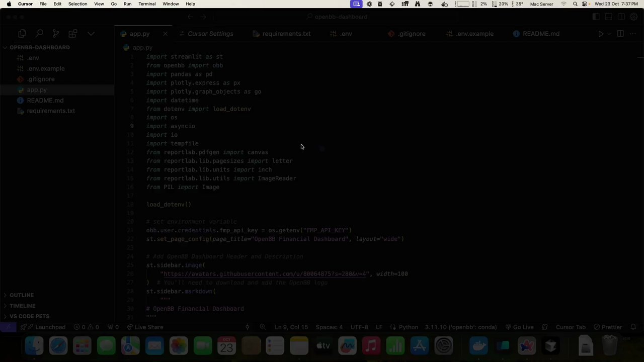Screen dimensions: 644x362
Task: Open .env.example in the explorer
Action: coord(46,68)
